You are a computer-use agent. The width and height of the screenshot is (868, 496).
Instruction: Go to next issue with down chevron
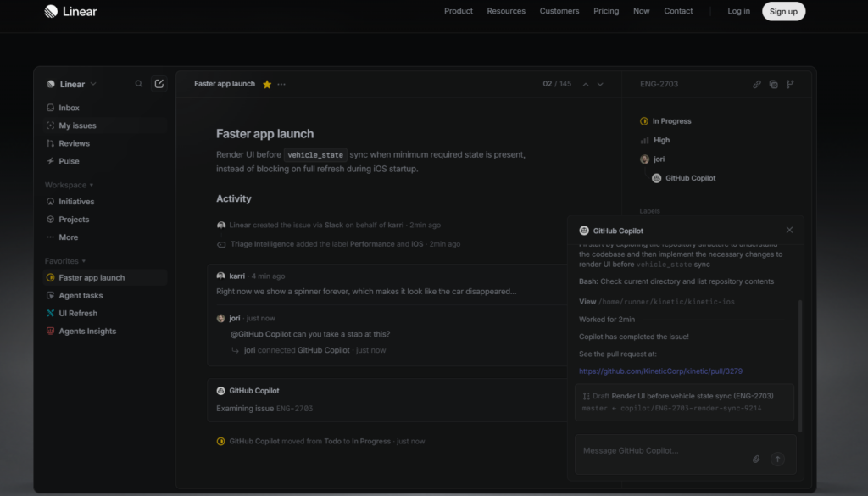pos(600,84)
